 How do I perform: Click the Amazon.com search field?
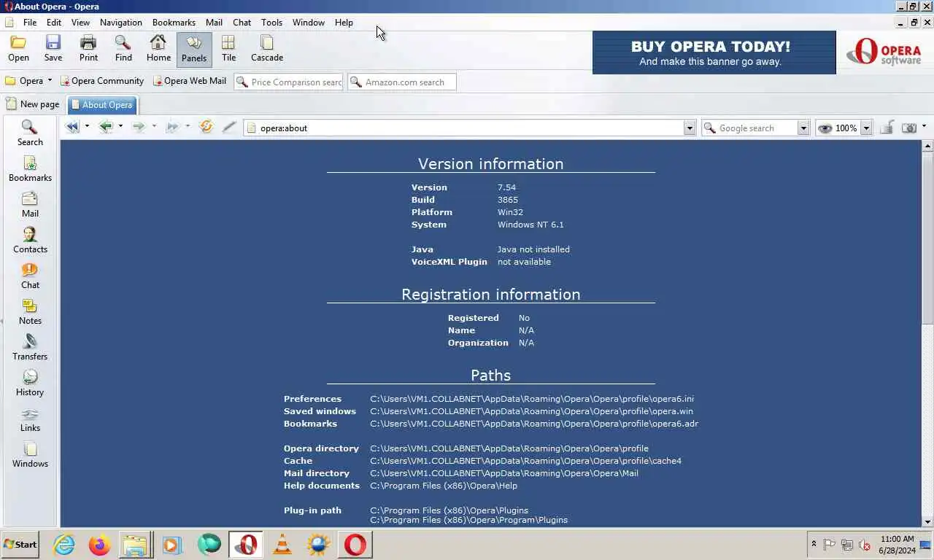[402, 82]
